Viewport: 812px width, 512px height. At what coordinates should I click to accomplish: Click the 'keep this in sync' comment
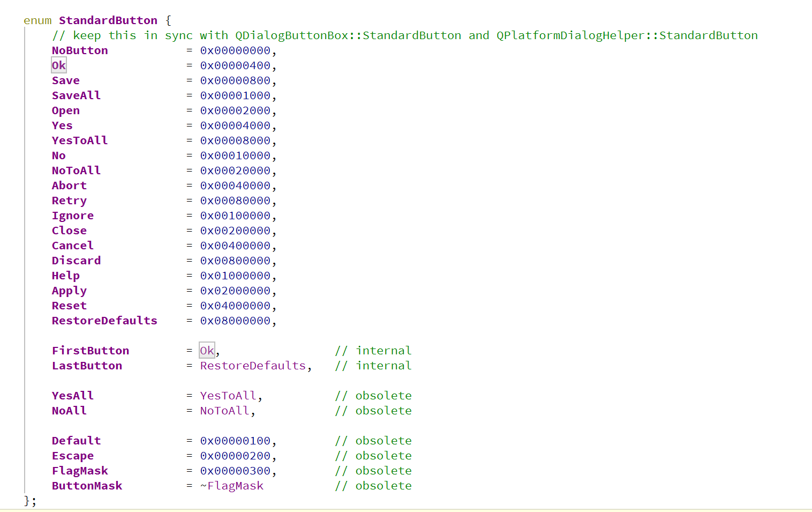point(405,35)
